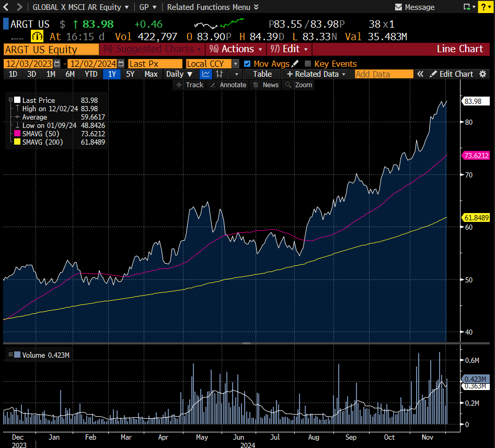Open the chart type dropdown arrow
Image resolution: width=495 pixels, height=448 pixels.
coord(237,74)
